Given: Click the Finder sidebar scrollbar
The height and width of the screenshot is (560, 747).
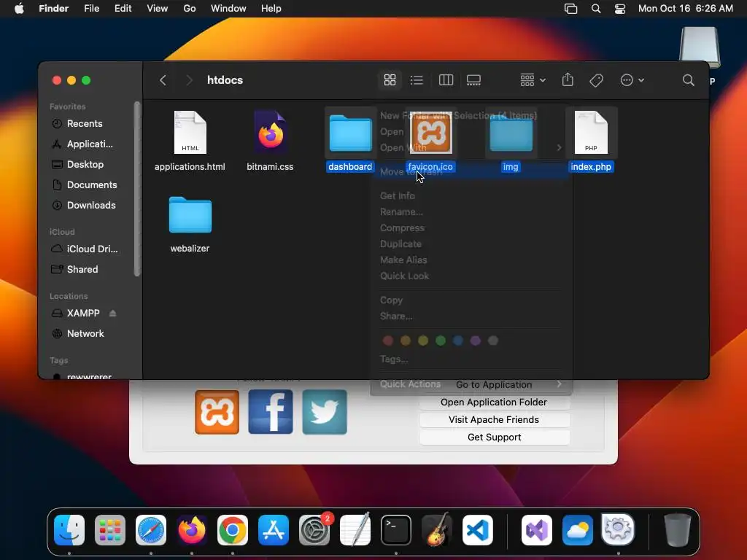Looking at the screenshot, I should click(137, 189).
